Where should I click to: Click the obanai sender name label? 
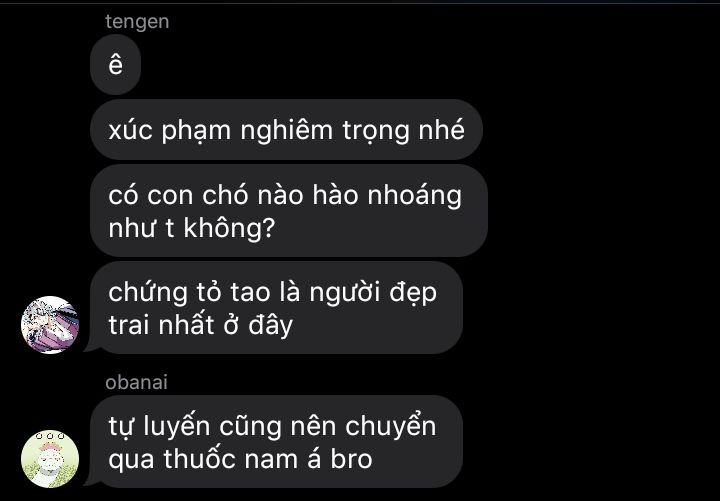(x=136, y=383)
